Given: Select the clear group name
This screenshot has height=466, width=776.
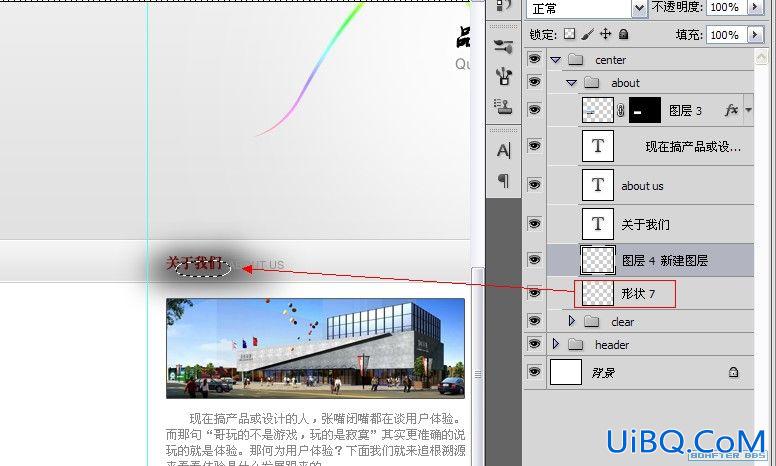Looking at the screenshot, I should (x=623, y=322).
